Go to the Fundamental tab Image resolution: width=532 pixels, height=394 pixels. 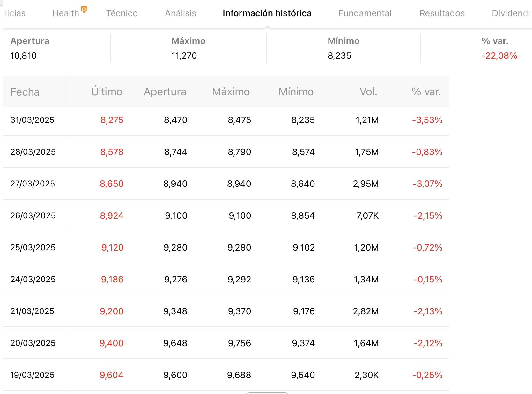coord(365,13)
